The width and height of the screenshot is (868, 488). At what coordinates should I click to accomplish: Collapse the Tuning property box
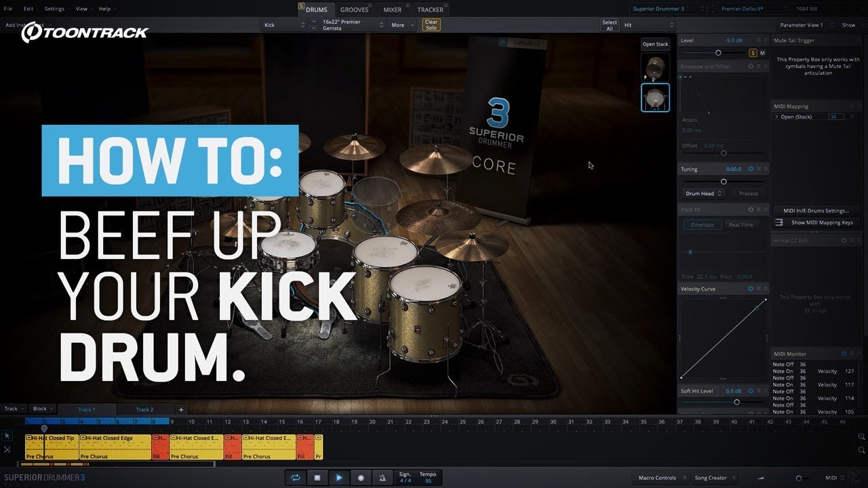pos(766,169)
